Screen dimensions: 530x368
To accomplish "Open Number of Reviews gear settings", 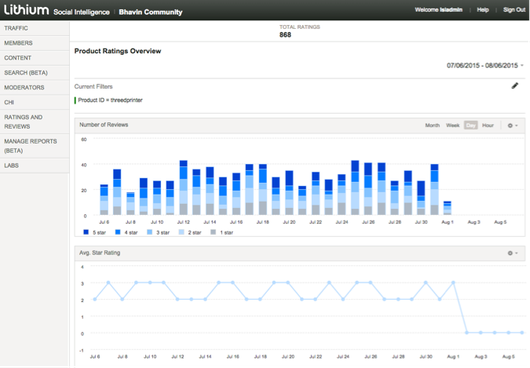I will pyautogui.click(x=512, y=125).
